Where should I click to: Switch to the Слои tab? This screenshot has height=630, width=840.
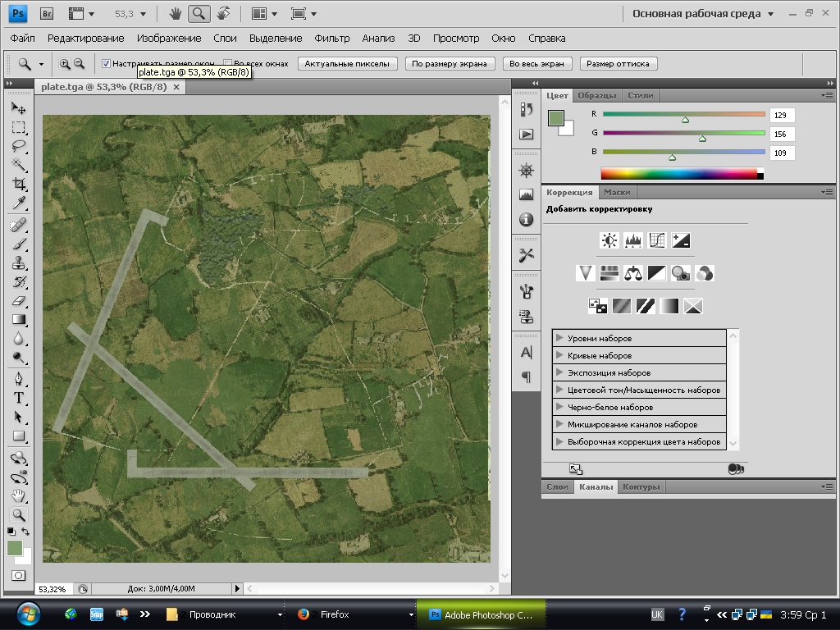click(x=557, y=487)
